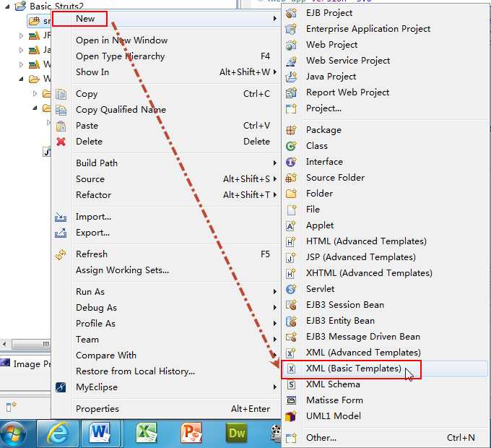Open Properties from context menu

(97, 409)
